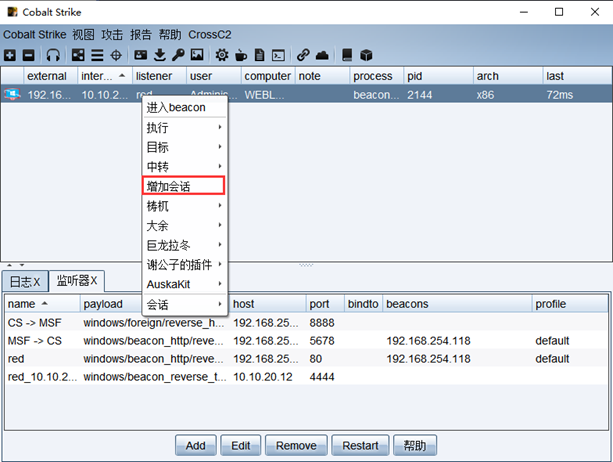Click the connect to team server plus icon
This screenshot has width=613, height=462.
click(x=10, y=55)
